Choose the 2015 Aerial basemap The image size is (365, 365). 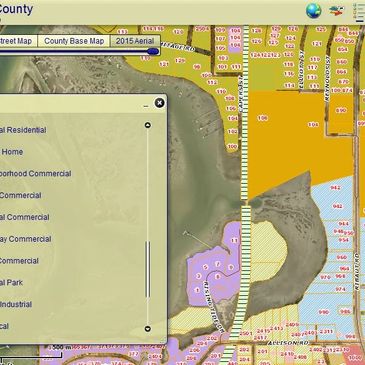click(135, 41)
